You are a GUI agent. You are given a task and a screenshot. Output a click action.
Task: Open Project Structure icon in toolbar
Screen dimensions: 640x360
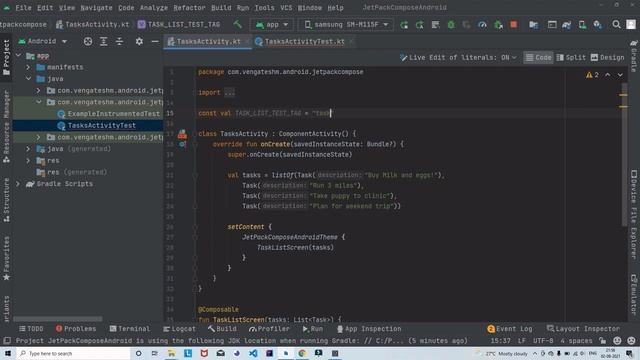coord(533,25)
